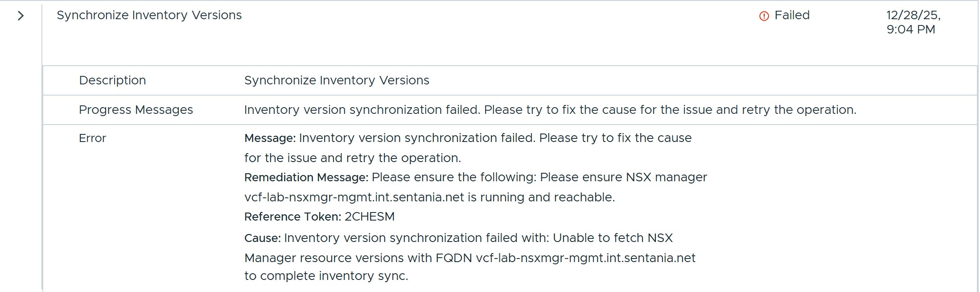This screenshot has height=292, width=980.
Task: Click 'for the issue and retry the operation.' line
Action: 352,158
